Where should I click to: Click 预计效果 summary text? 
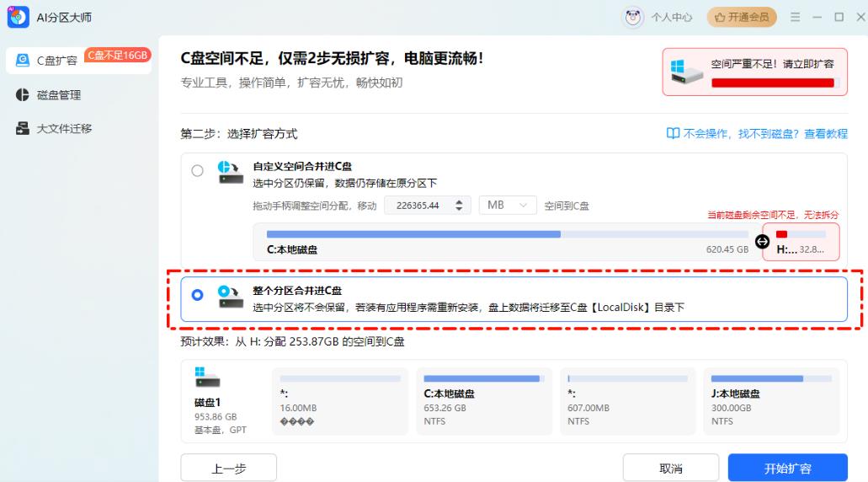pyautogui.click(x=292, y=342)
